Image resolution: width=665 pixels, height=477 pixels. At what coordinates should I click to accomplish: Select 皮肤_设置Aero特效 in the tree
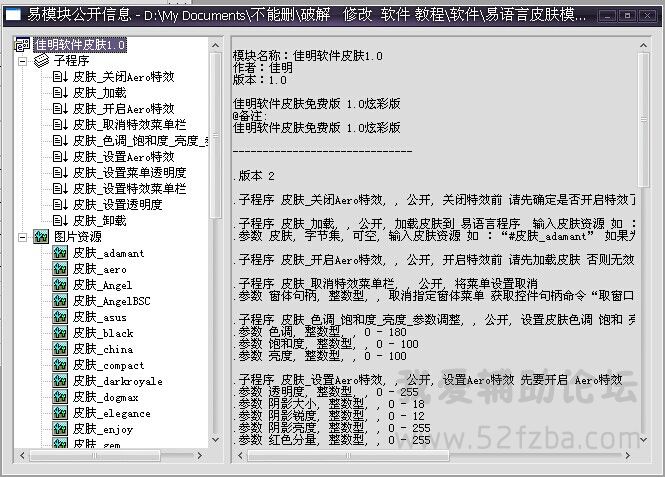pyautogui.click(x=123, y=157)
